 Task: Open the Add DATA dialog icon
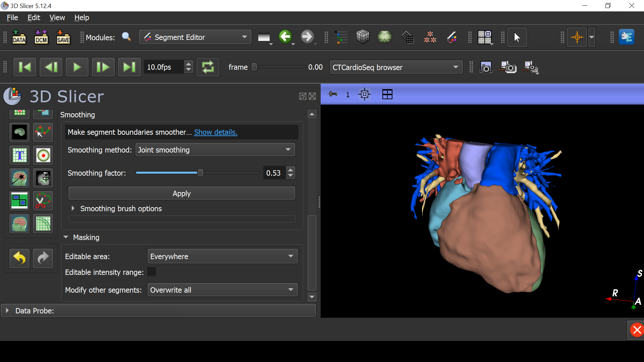pos(19,37)
